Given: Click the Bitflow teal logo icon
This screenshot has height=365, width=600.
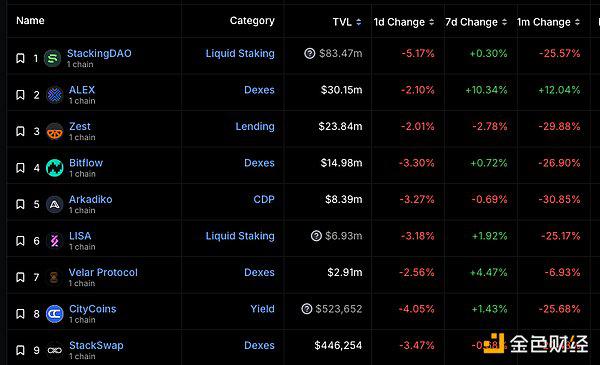Looking at the screenshot, I should point(54,168).
